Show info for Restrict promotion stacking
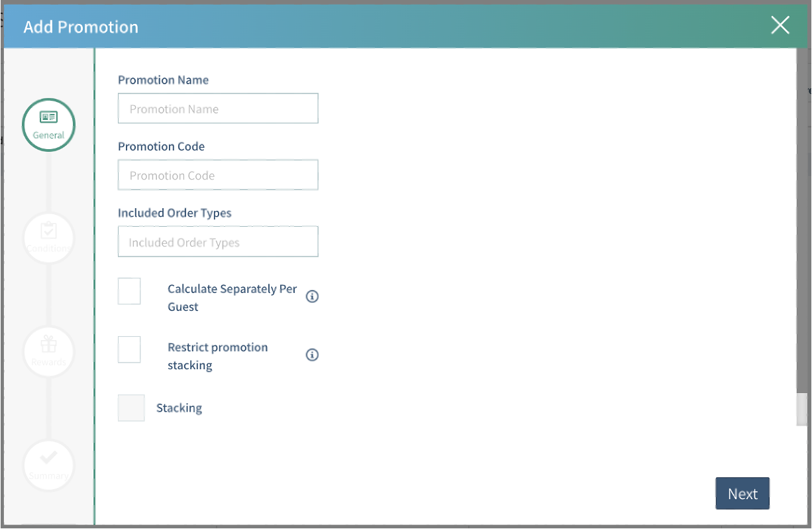 coord(312,355)
